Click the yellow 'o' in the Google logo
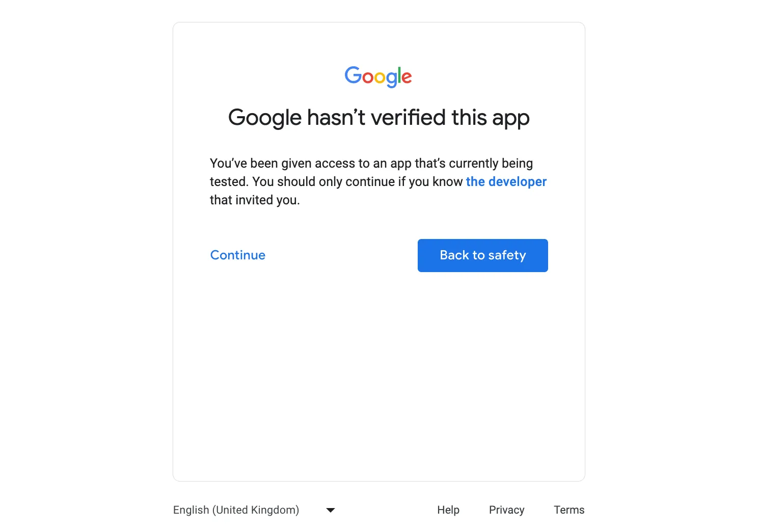The height and width of the screenshot is (532, 759). pos(380,78)
